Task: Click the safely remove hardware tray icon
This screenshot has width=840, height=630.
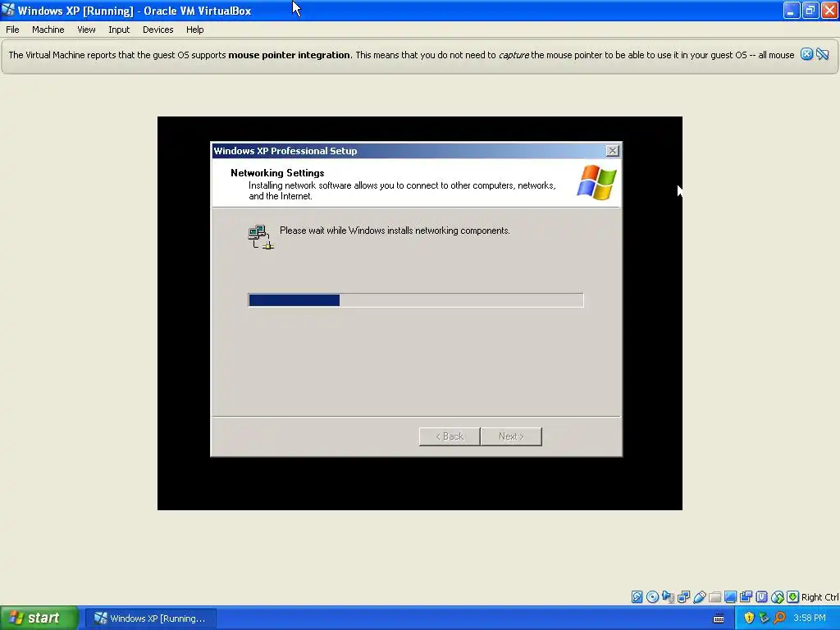Action: click(764, 619)
